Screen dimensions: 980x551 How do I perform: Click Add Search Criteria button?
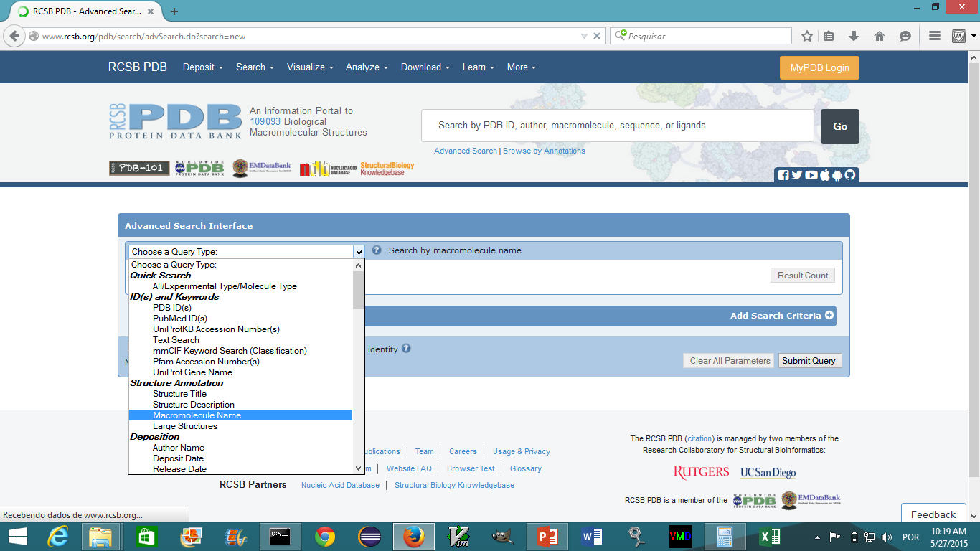pos(782,316)
